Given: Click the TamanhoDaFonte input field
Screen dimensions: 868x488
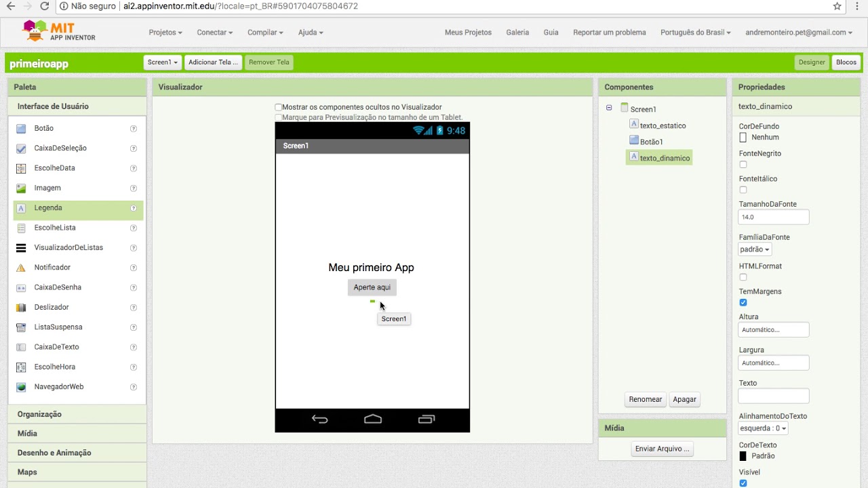Looking at the screenshot, I should 773,218.
